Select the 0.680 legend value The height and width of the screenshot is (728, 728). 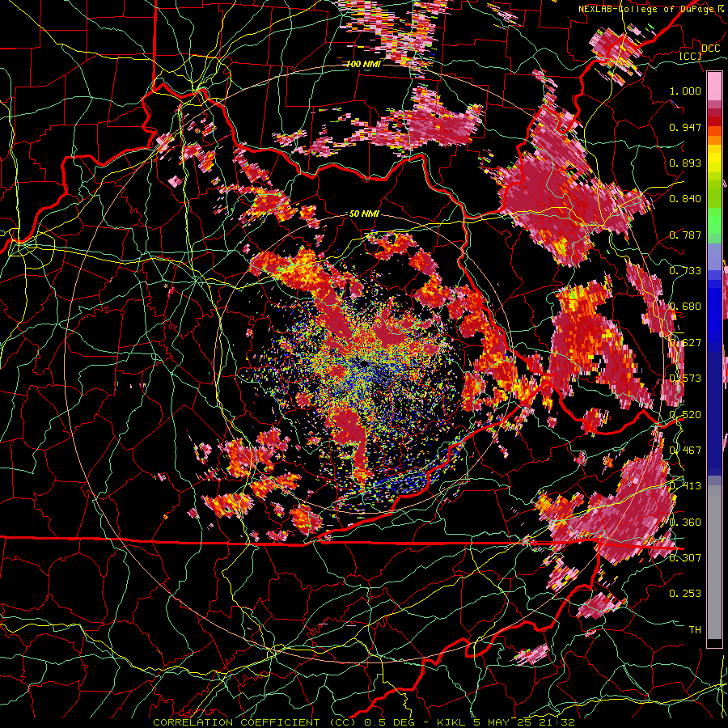coord(685,307)
